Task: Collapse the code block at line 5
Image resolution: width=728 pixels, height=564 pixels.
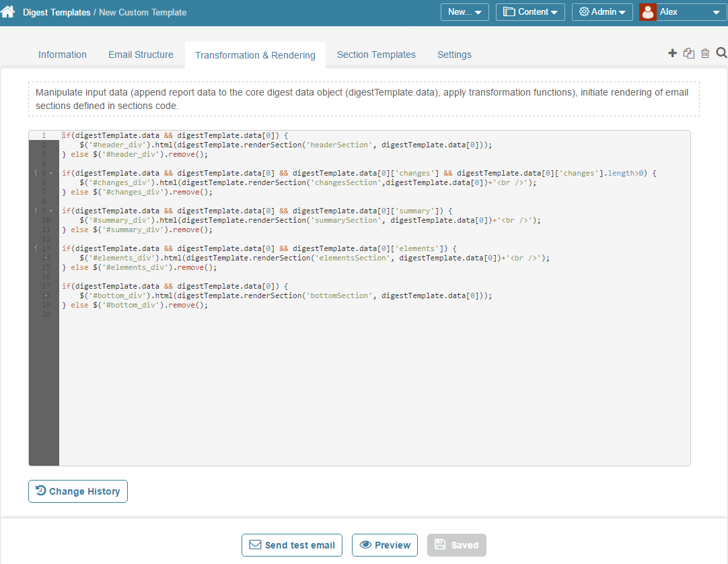Action: [51, 174]
